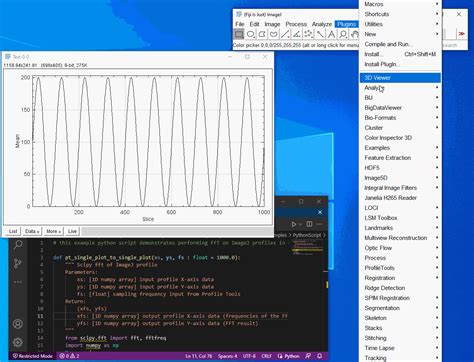Click the scipy.fft import on line 14

click(93, 338)
